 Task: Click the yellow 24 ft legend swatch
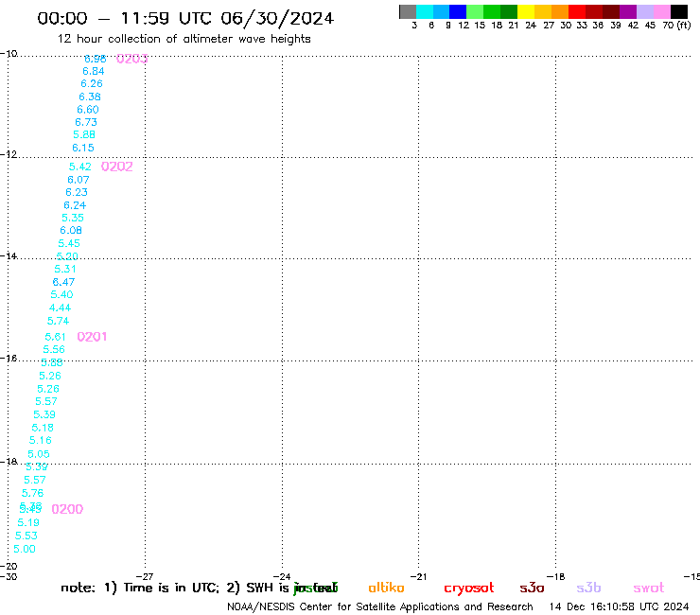(x=526, y=11)
